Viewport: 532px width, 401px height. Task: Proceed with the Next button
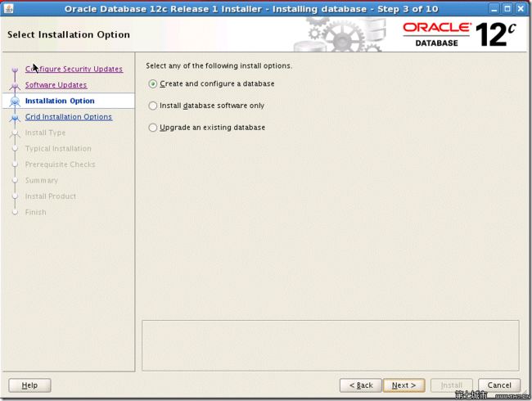tap(404, 385)
